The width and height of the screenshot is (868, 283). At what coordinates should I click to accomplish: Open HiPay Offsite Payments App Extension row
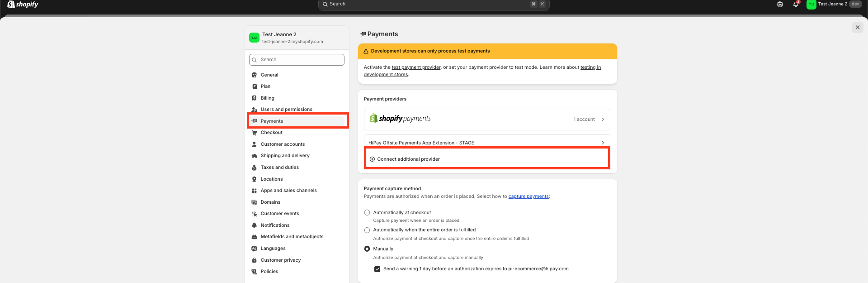pos(487,142)
